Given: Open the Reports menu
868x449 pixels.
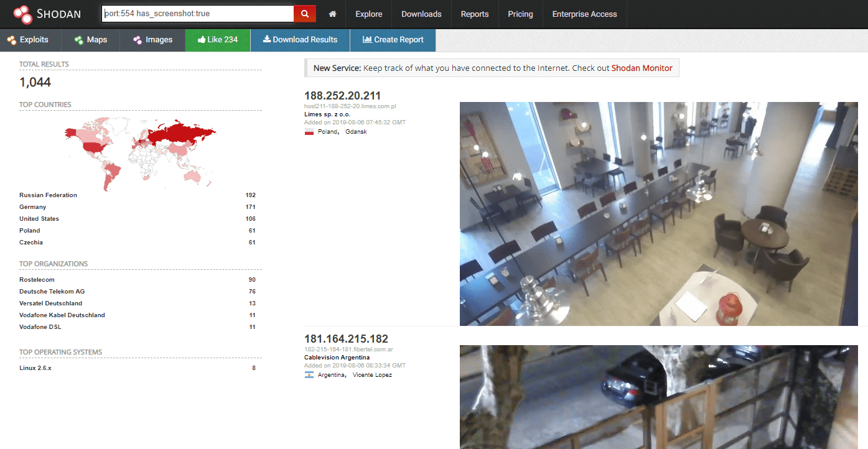Looking at the screenshot, I should coord(475,14).
